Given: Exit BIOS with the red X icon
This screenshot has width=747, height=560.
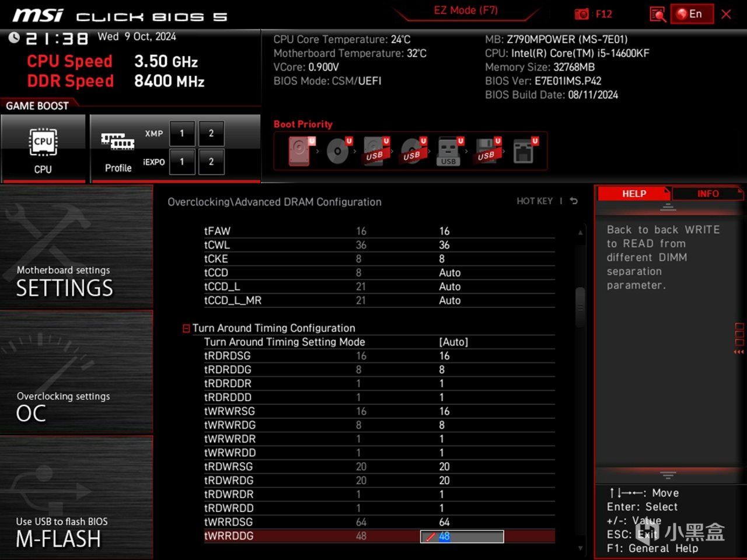Looking at the screenshot, I should point(727,14).
